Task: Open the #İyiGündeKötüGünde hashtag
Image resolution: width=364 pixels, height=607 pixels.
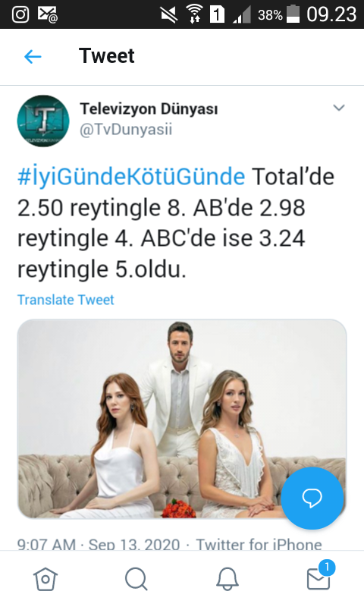Action: 131,177
